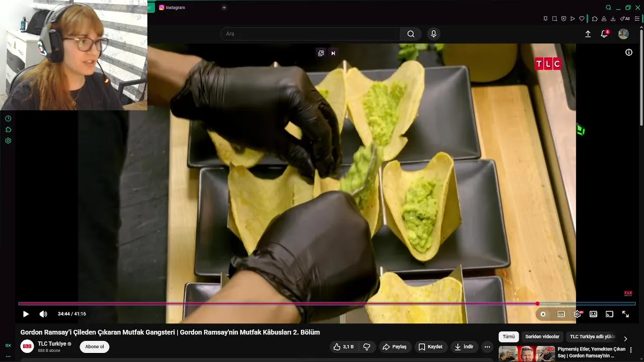Open options menu for Pişmemiş Etler video

click(631, 350)
